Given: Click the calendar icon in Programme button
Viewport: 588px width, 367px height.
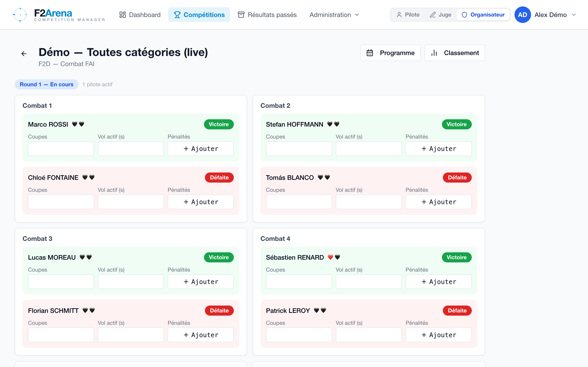Looking at the screenshot, I should pos(370,53).
